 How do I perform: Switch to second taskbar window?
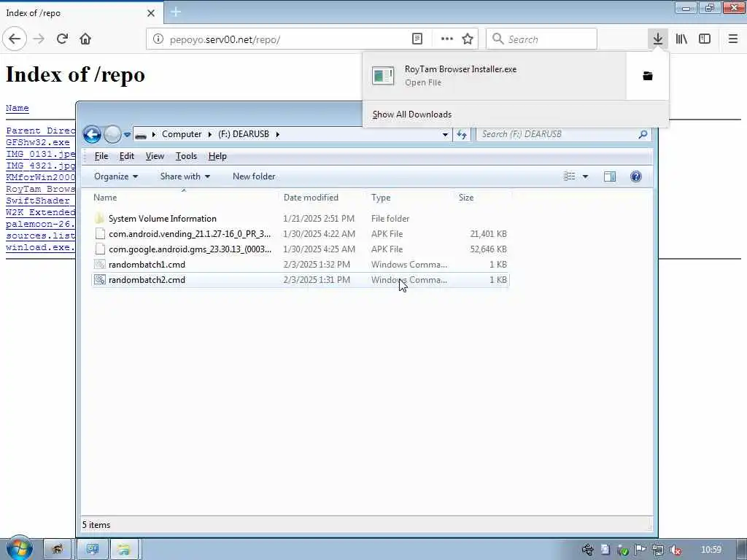coord(93,550)
